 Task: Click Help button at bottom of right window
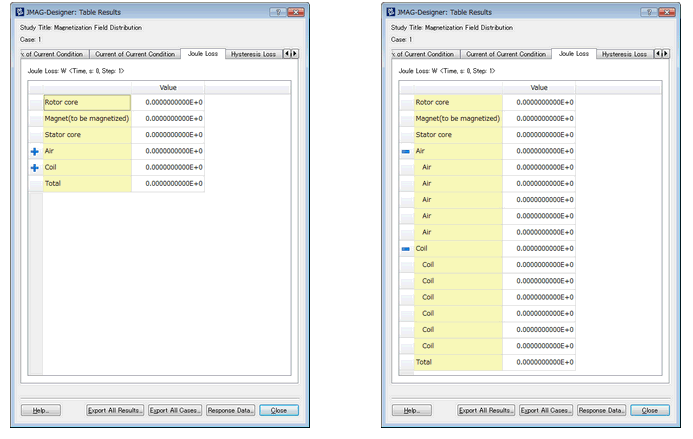click(x=405, y=410)
